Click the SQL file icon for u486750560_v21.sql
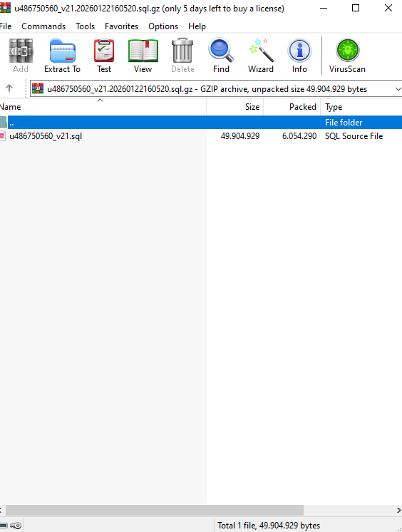Screen dimensions: 402x532 (3, 135)
